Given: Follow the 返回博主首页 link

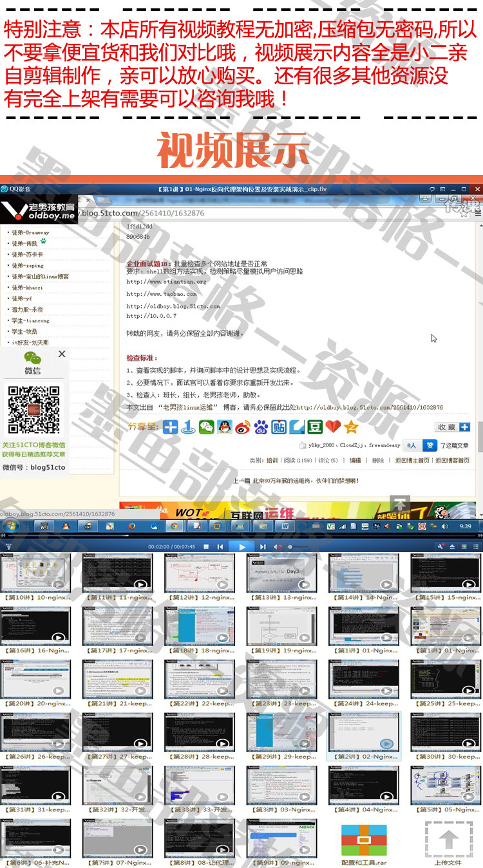Looking at the screenshot, I should click(412, 461).
